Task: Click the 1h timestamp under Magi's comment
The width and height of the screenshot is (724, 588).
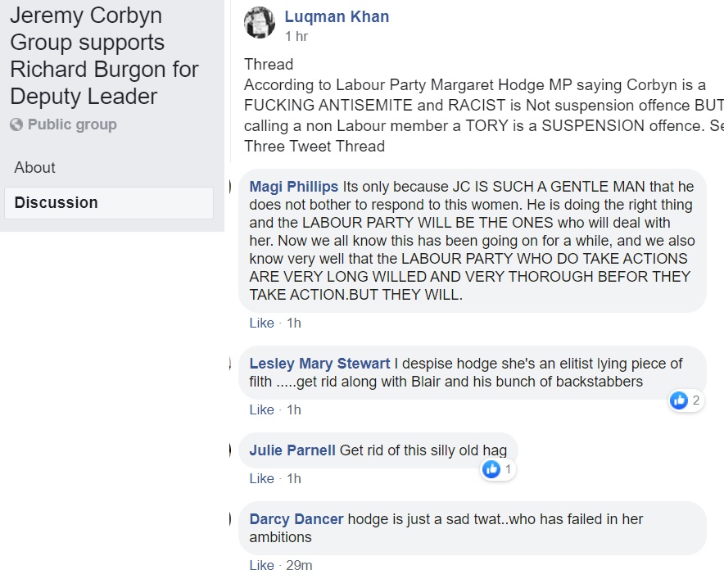Action: click(294, 323)
